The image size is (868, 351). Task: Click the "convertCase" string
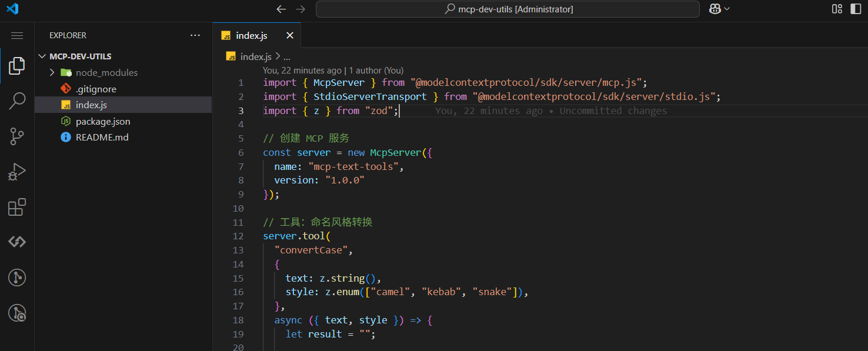(x=312, y=250)
